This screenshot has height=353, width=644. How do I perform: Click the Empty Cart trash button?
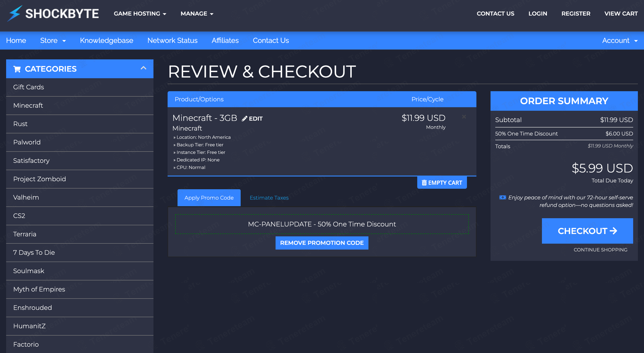442,183
